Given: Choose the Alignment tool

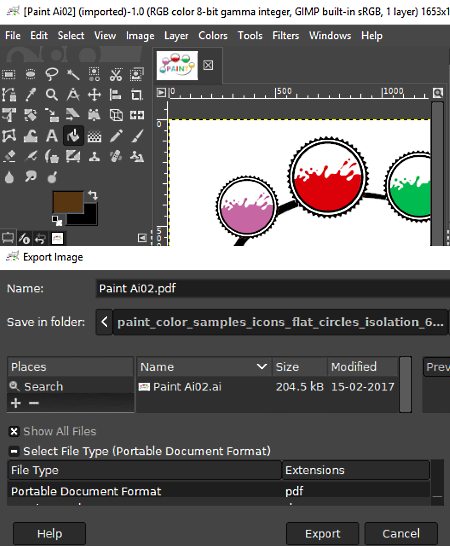Looking at the screenshot, I should pyautogui.click(x=116, y=95).
